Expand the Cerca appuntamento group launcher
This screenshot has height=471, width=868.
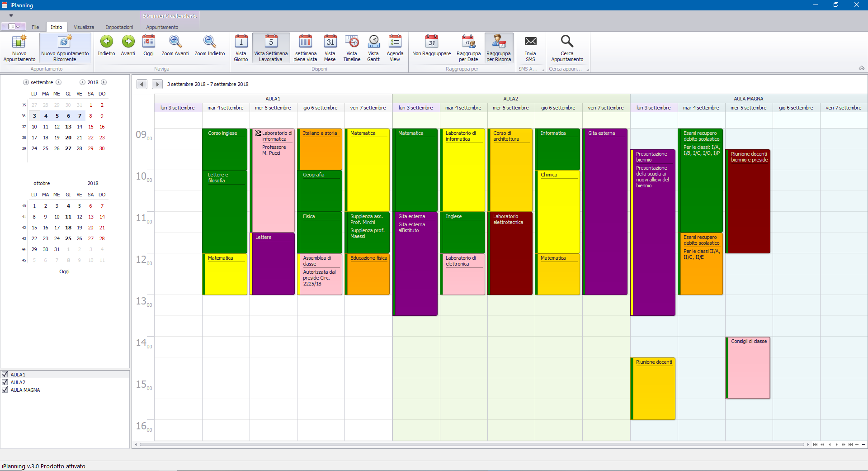[x=587, y=70]
